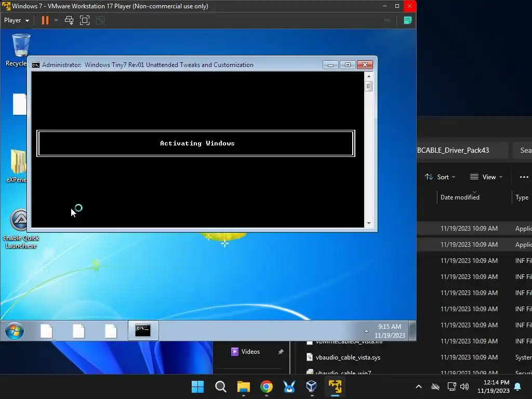This screenshot has width=532, height=399.
Task: Select VMware Player icon on host taskbar
Action: [x=335, y=387]
